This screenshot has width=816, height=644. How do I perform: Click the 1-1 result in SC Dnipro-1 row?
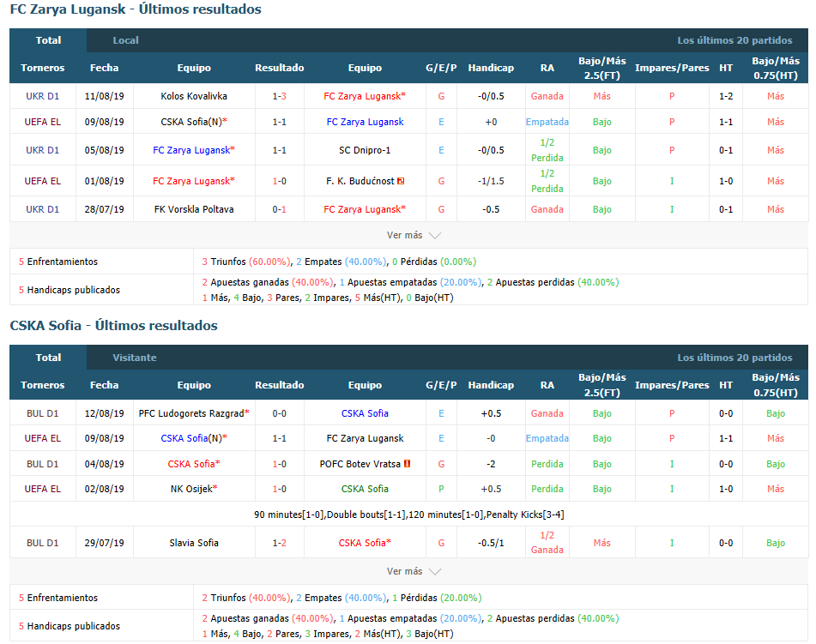click(280, 150)
